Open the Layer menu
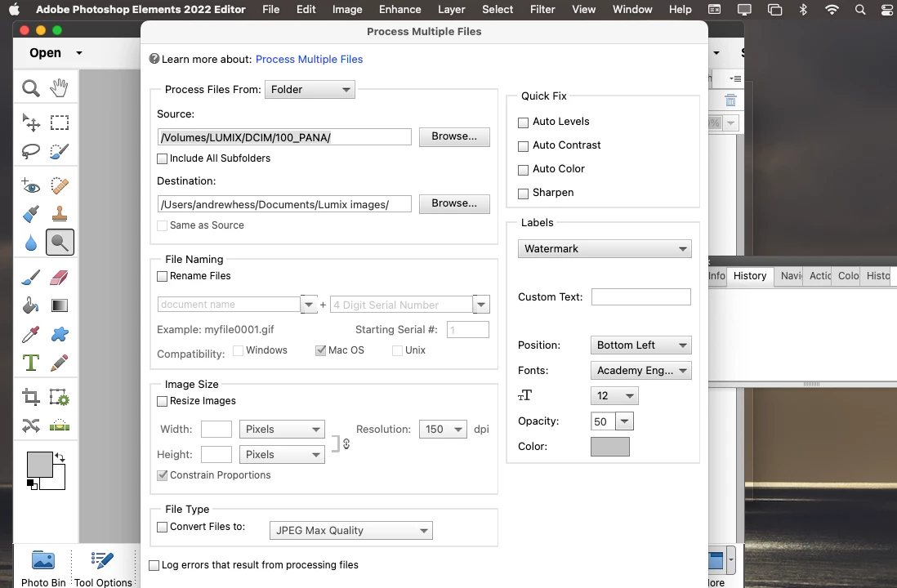 (x=452, y=9)
